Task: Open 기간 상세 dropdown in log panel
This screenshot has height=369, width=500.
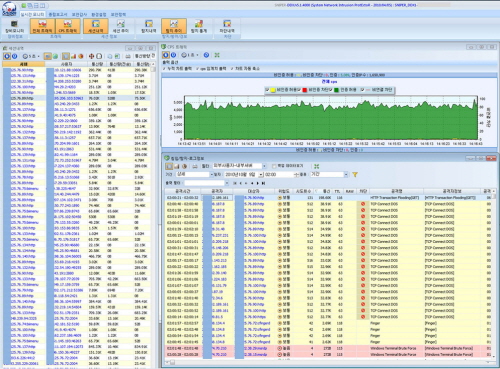Action: click(x=211, y=174)
